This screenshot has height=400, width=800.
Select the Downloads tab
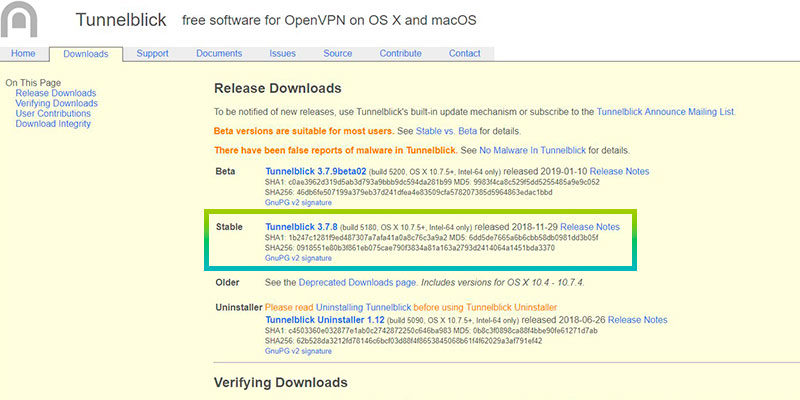(x=86, y=54)
